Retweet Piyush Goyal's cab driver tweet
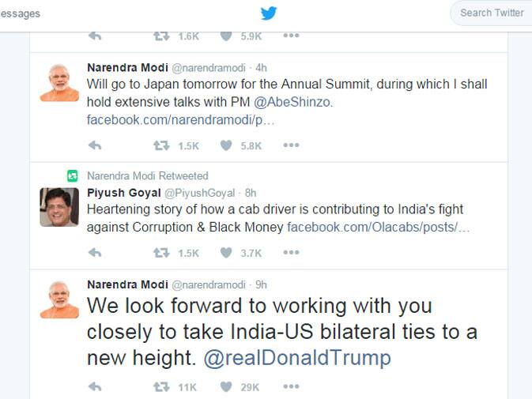Screen dimensions: 532x399 tap(161, 253)
